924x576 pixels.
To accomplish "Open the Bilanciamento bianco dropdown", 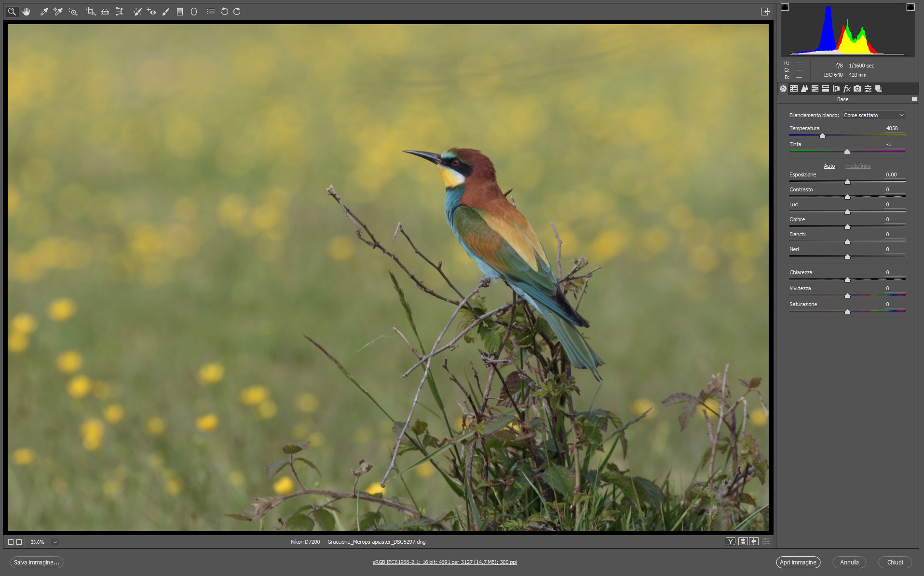I will coord(874,115).
